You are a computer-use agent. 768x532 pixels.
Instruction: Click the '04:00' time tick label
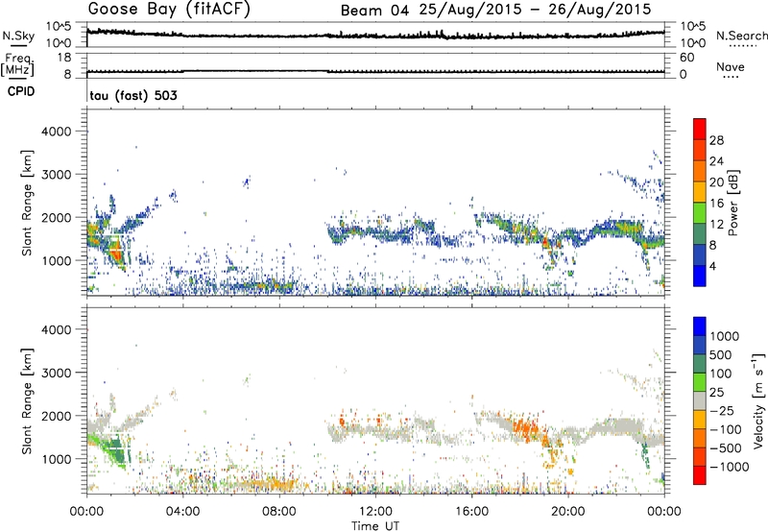tap(182, 512)
